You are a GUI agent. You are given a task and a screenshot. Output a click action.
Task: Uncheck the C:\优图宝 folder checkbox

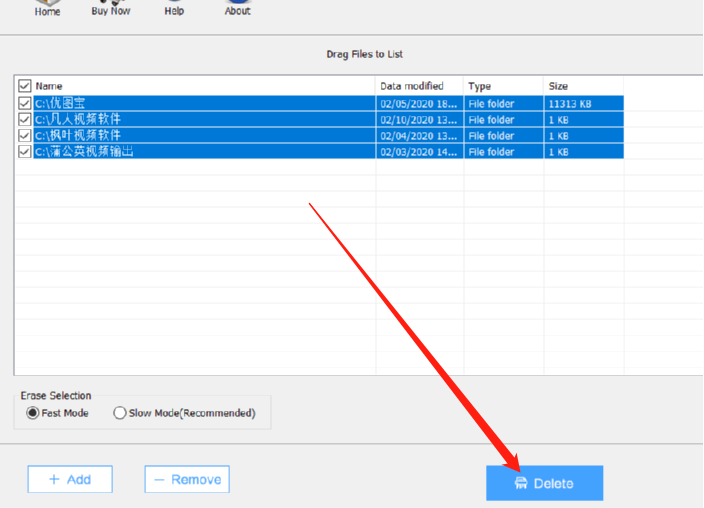tap(25, 103)
